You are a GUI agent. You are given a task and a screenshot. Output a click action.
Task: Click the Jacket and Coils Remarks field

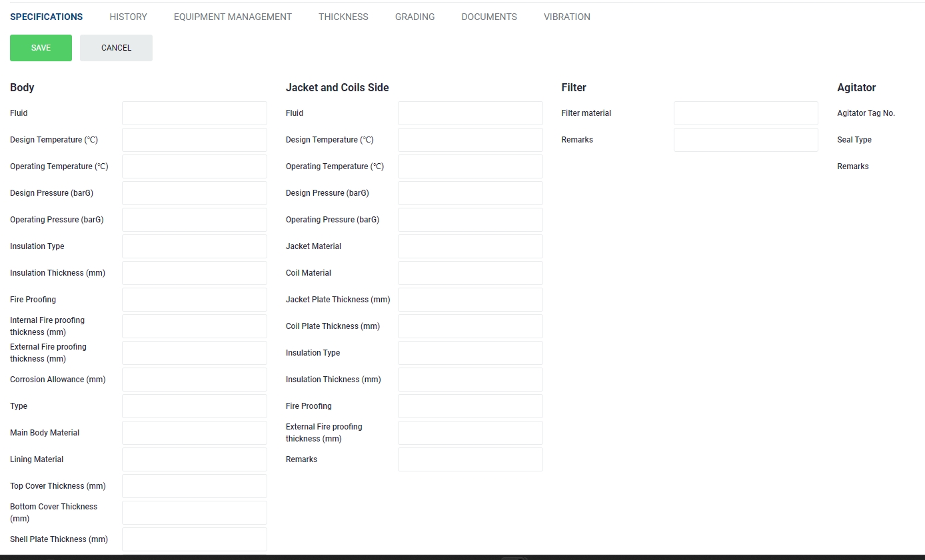(470, 459)
